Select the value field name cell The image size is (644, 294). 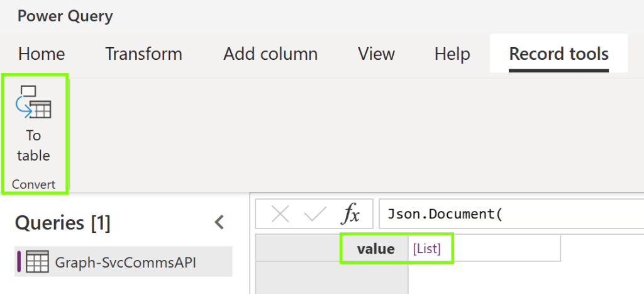pos(375,249)
